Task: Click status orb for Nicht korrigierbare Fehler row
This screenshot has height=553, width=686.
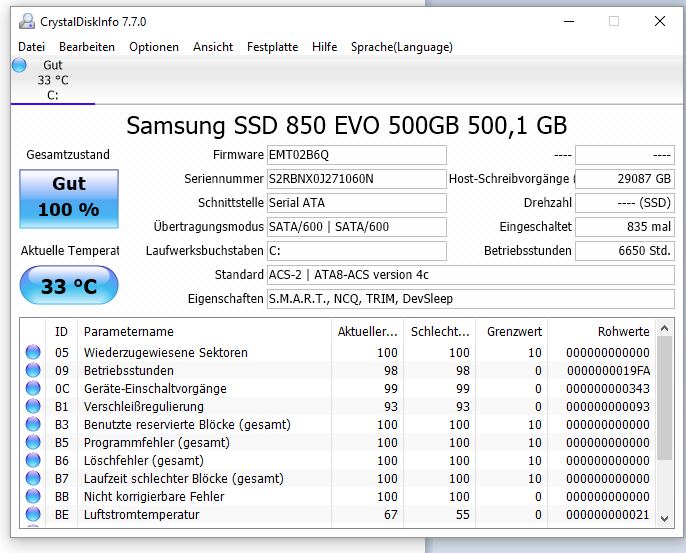Action: tap(33, 496)
